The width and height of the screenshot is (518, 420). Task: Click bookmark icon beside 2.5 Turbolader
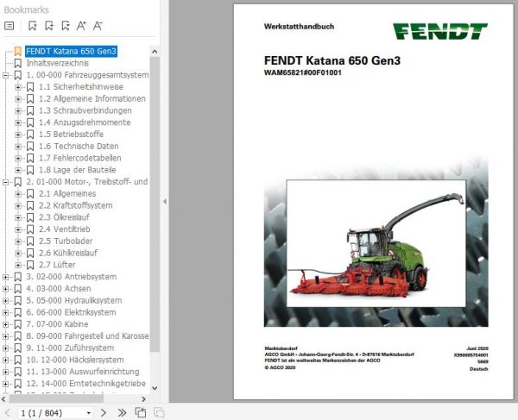click(x=30, y=241)
